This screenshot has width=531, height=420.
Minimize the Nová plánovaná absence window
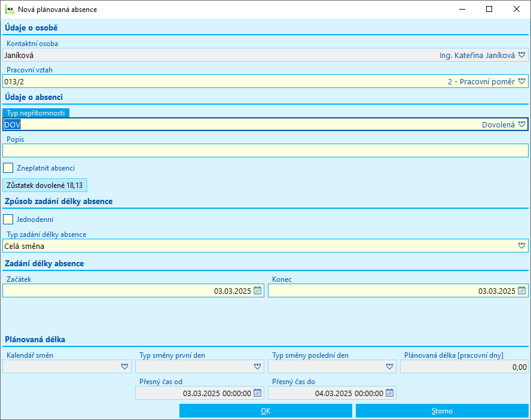462,9
